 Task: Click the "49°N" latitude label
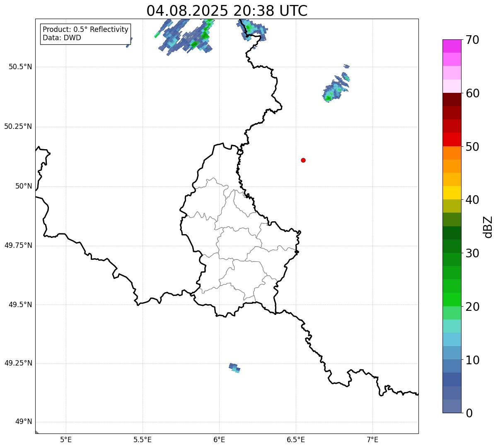point(24,422)
